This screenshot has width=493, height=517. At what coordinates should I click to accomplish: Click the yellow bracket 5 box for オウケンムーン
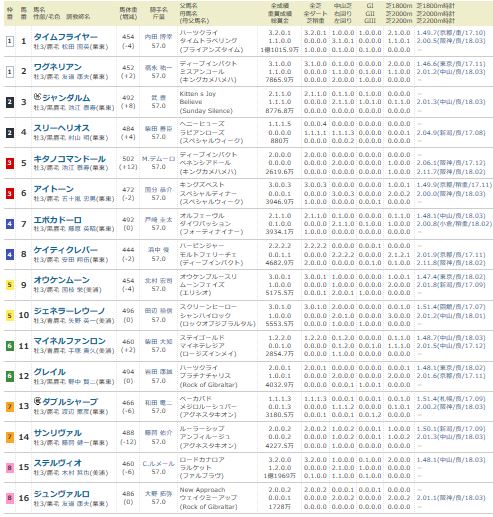[10, 285]
